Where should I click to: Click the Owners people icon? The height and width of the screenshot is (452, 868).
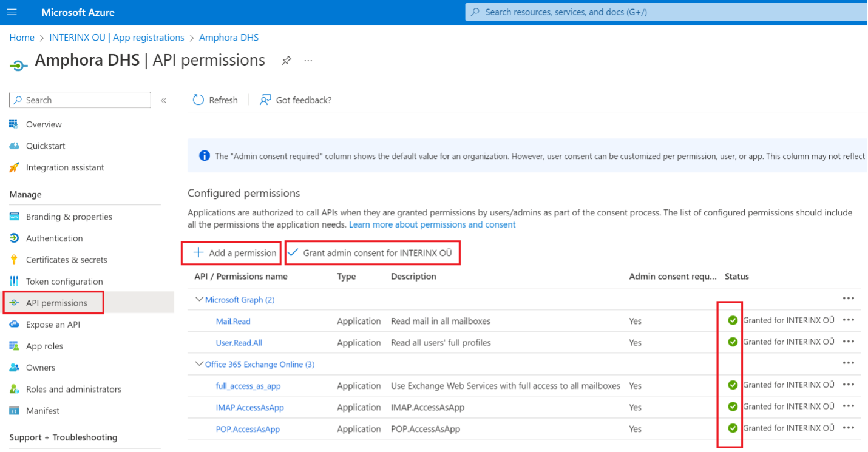pos(14,368)
